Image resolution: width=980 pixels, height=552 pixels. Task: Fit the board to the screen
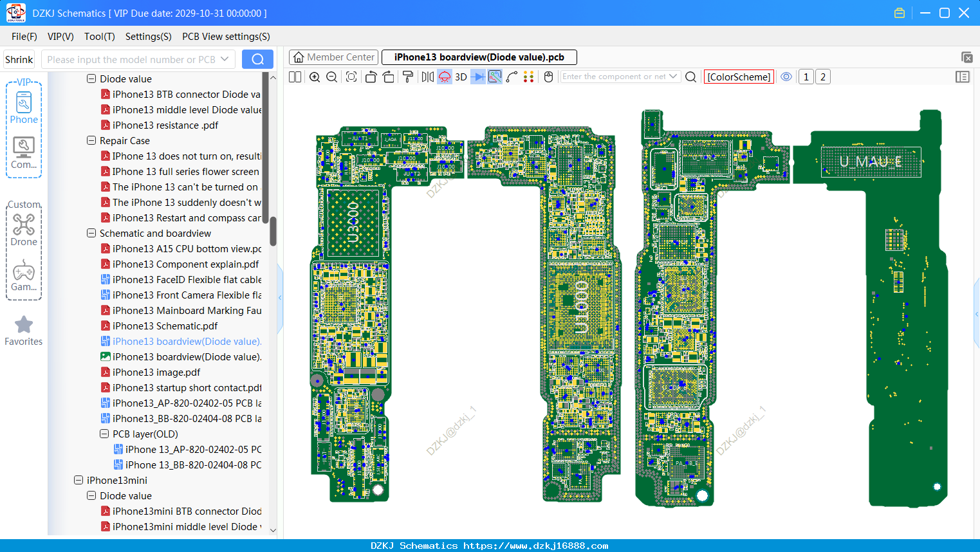(351, 77)
